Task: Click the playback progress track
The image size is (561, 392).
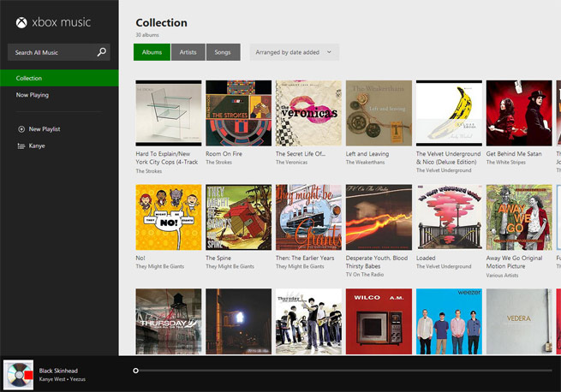Action: (x=345, y=371)
